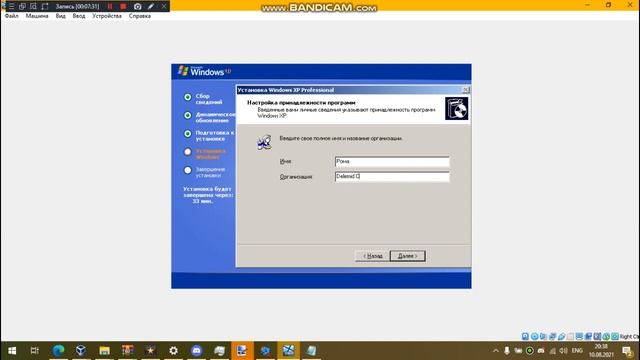
Task: Click VirtualBox shared folders indicator
Action: click(570, 336)
